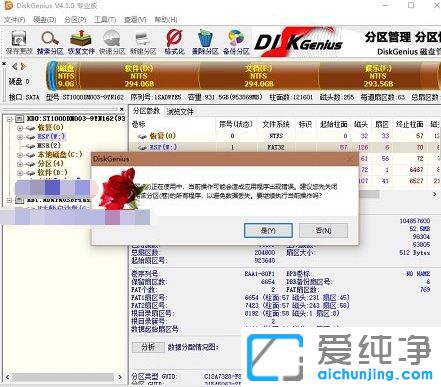Select the 恢复(0) row in partition table
Viewport: 441px width, 387px height.
tap(285, 136)
